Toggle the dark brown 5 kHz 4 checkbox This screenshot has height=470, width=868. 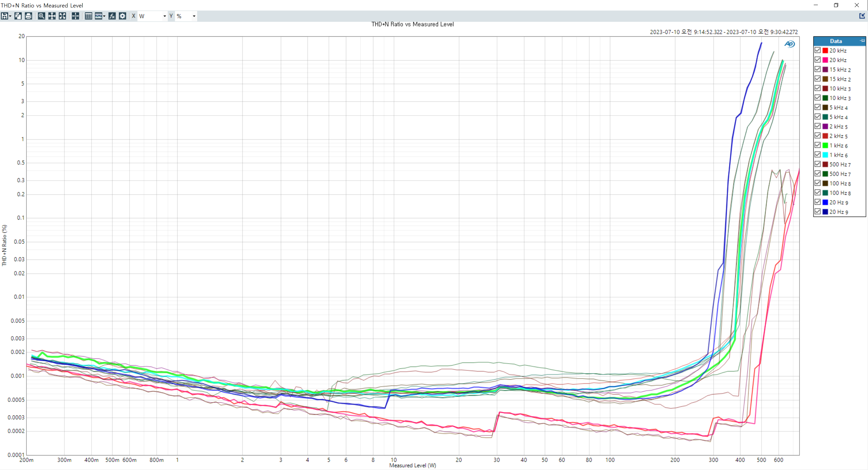pos(817,107)
